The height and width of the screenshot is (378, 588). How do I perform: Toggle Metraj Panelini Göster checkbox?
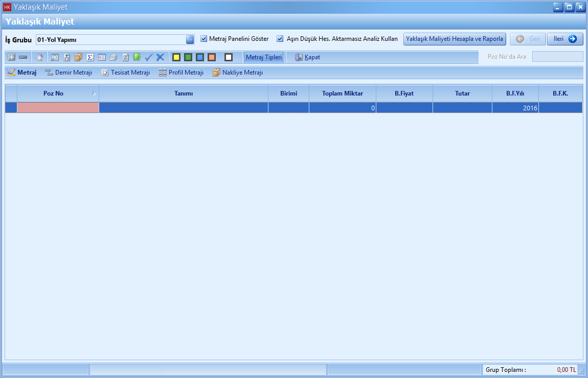(204, 39)
